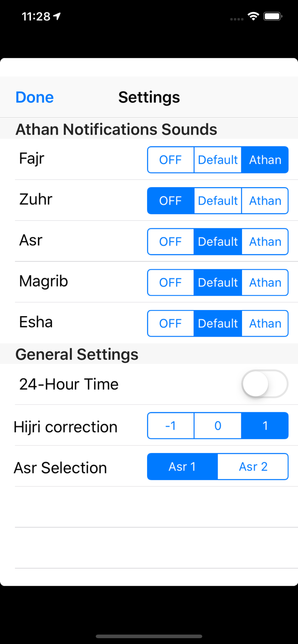Tap the Wi-Fi status icon
The height and width of the screenshot is (644, 298).
[x=253, y=16]
